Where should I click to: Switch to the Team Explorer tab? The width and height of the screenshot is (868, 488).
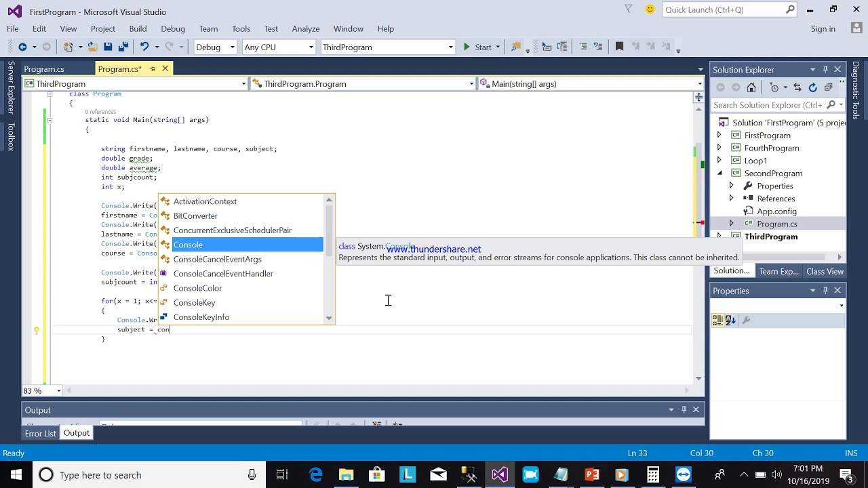pyautogui.click(x=778, y=271)
